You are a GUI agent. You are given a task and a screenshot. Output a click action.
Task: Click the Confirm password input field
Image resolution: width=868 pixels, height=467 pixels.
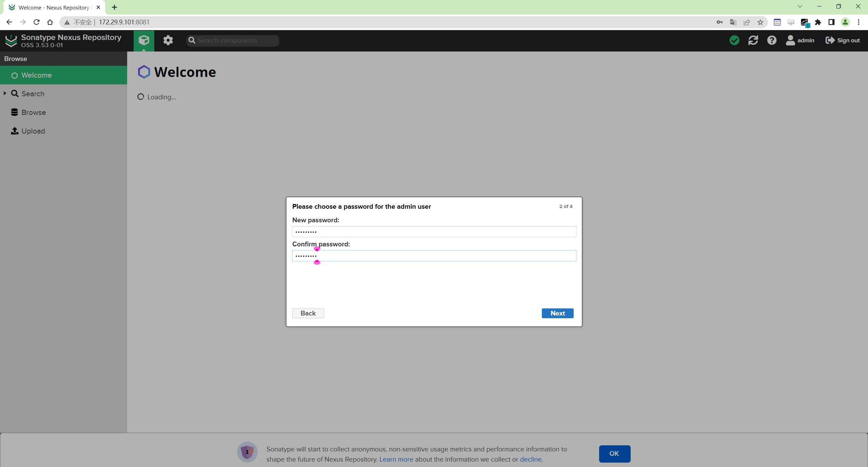pyautogui.click(x=434, y=255)
